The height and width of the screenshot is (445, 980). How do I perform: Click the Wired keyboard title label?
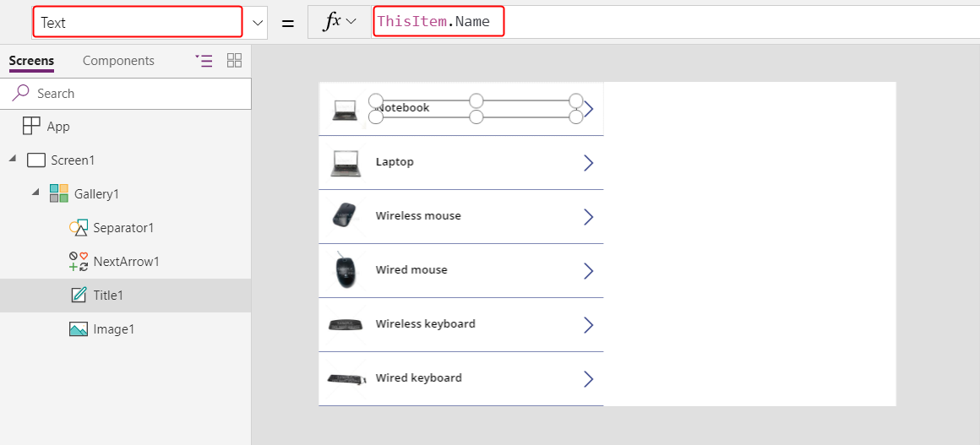point(419,378)
